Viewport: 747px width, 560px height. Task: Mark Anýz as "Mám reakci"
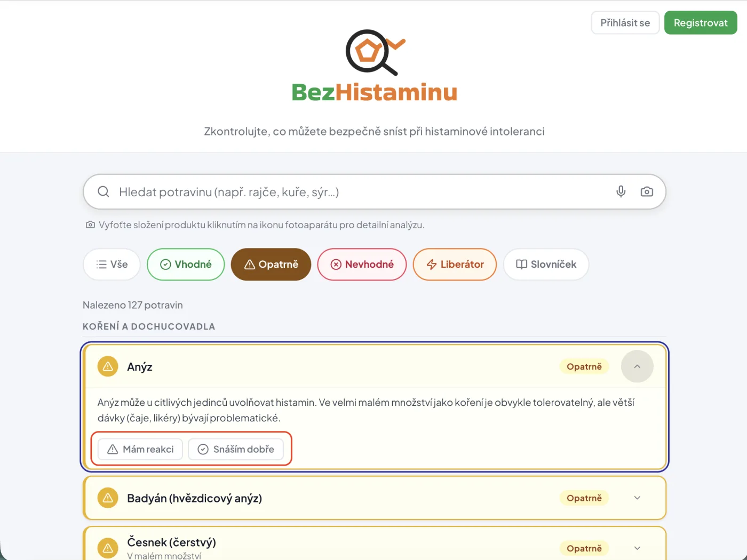tap(140, 449)
